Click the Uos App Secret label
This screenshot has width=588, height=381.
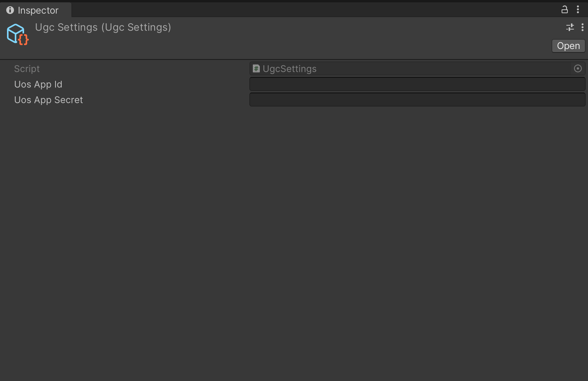click(49, 100)
